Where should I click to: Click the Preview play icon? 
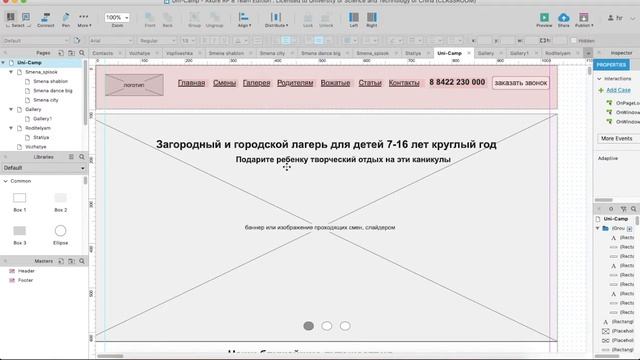544,19
